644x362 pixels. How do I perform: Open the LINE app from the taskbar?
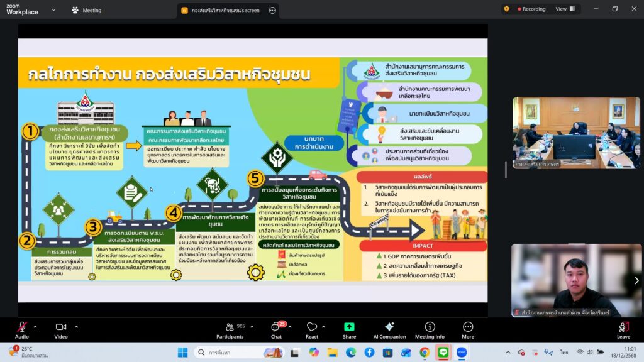coord(443,352)
